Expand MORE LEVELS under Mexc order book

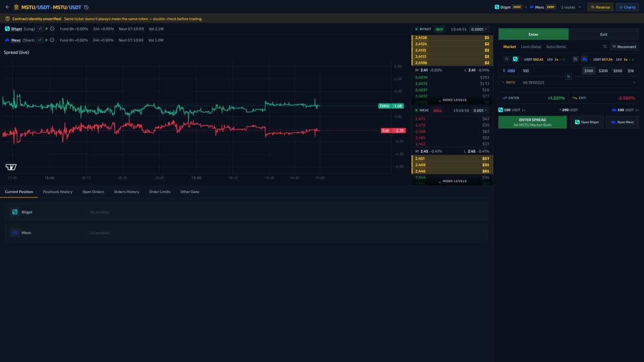[x=452, y=181]
